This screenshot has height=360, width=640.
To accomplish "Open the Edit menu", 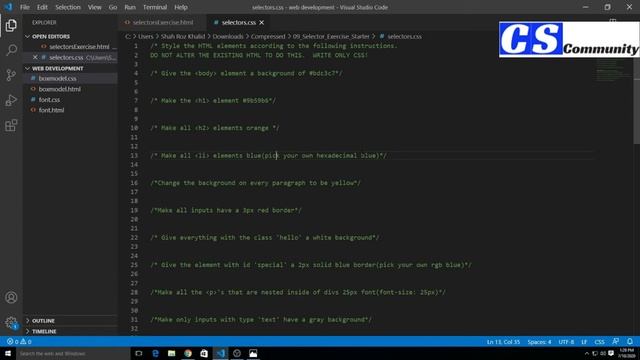I will [42, 7].
